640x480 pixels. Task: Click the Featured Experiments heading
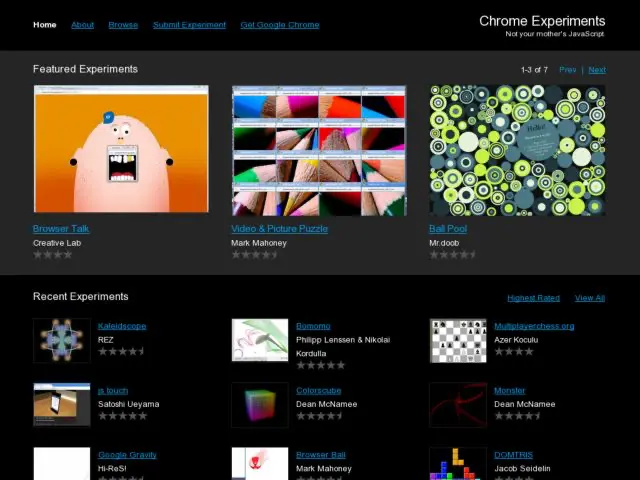pyautogui.click(x=85, y=69)
